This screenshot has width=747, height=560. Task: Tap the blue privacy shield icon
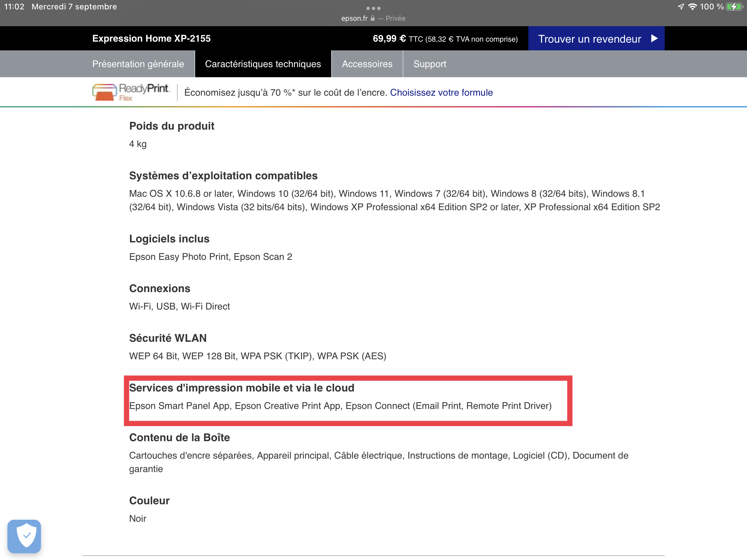click(24, 536)
